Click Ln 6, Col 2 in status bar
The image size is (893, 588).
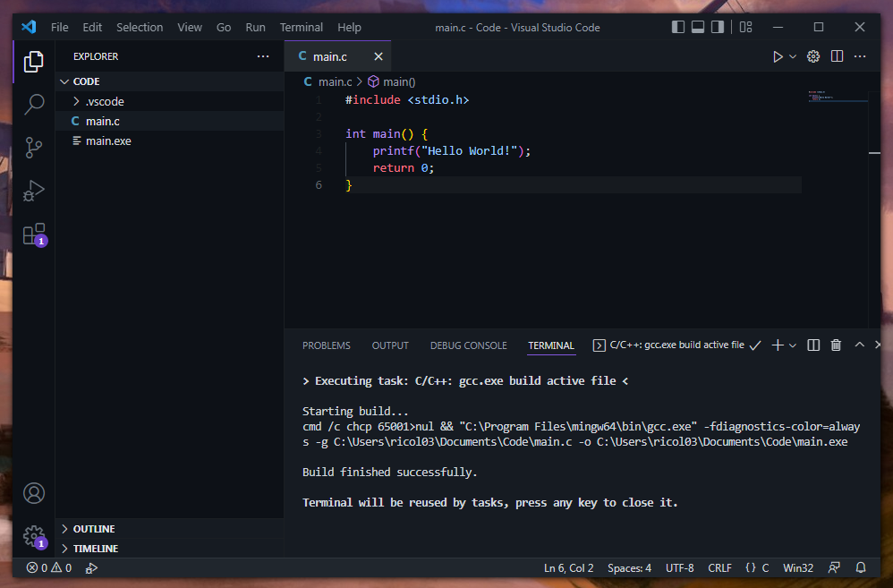pyautogui.click(x=568, y=568)
